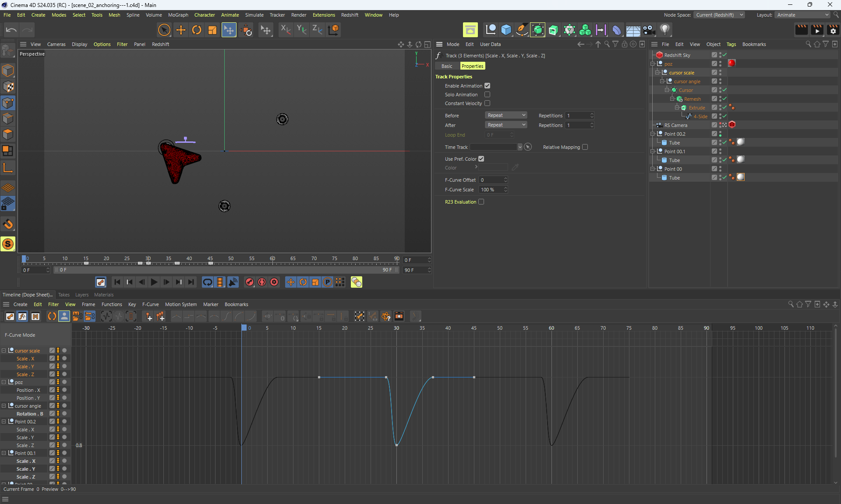
Task: Open the F-Curve menu in timeline
Action: click(150, 304)
